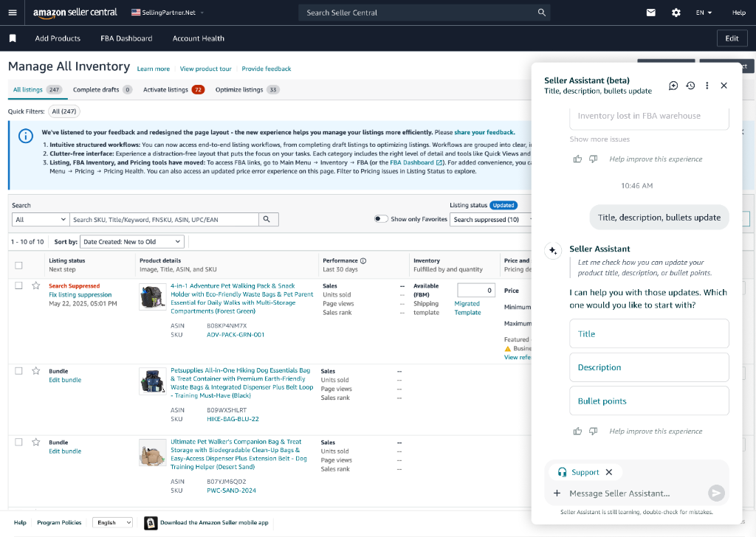Screen dimensions: 756x537
Task: Choose the Bullet points option
Action: click(649, 401)
